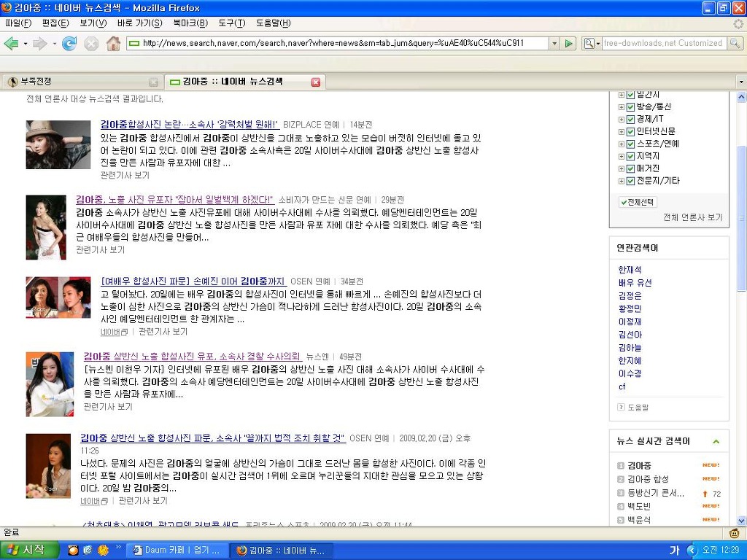Viewport: 747px width, 560px height.
Task: Click the search magnifier button at far right
Action: [735, 43]
